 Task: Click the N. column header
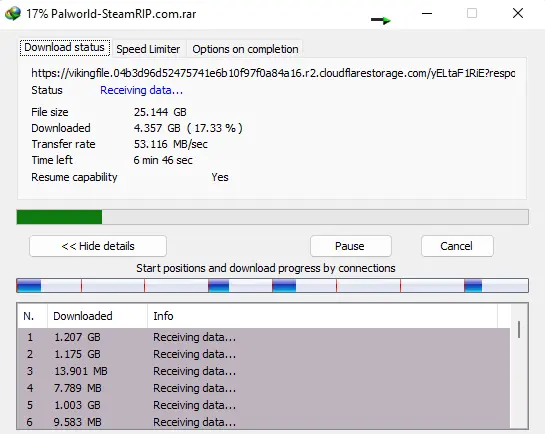pyautogui.click(x=33, y=316)
